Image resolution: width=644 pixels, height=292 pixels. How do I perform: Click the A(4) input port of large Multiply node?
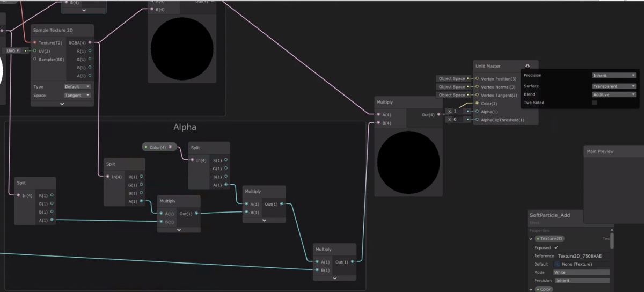(x=378, y=114)
